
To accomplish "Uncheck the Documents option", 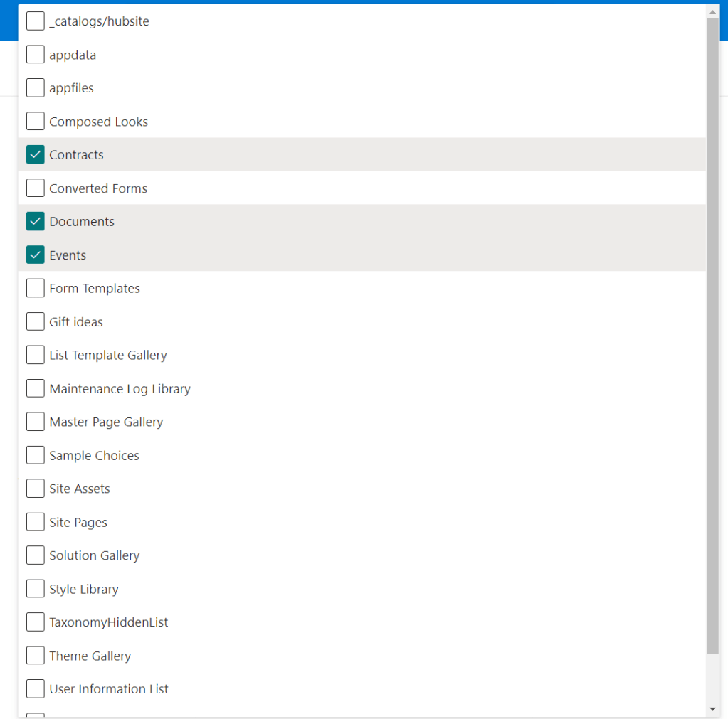I will point(36,222).
